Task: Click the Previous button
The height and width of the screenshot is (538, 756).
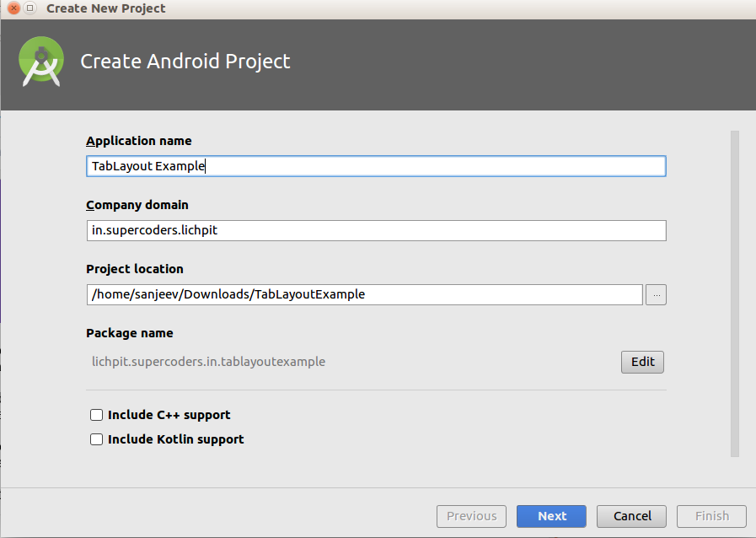Action: 471,516
